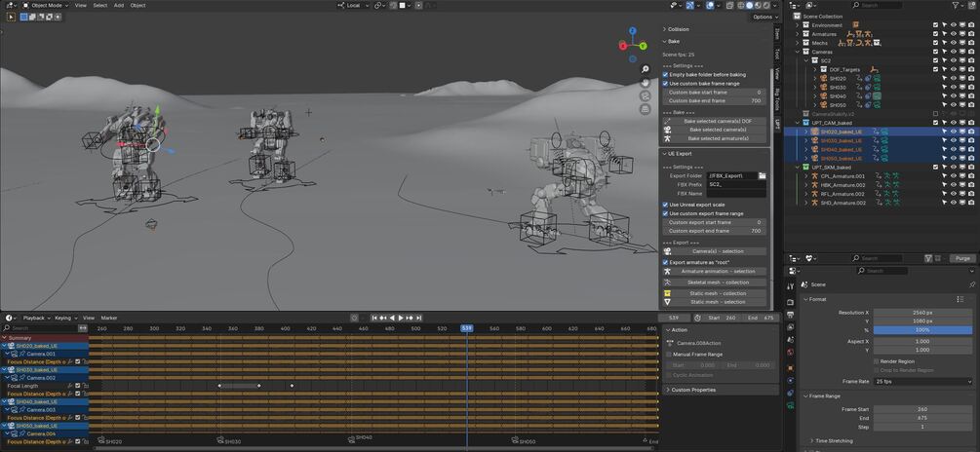Browse for Export Folder using folder icon
The image size is (980, 452).
[x=762, y=176]
